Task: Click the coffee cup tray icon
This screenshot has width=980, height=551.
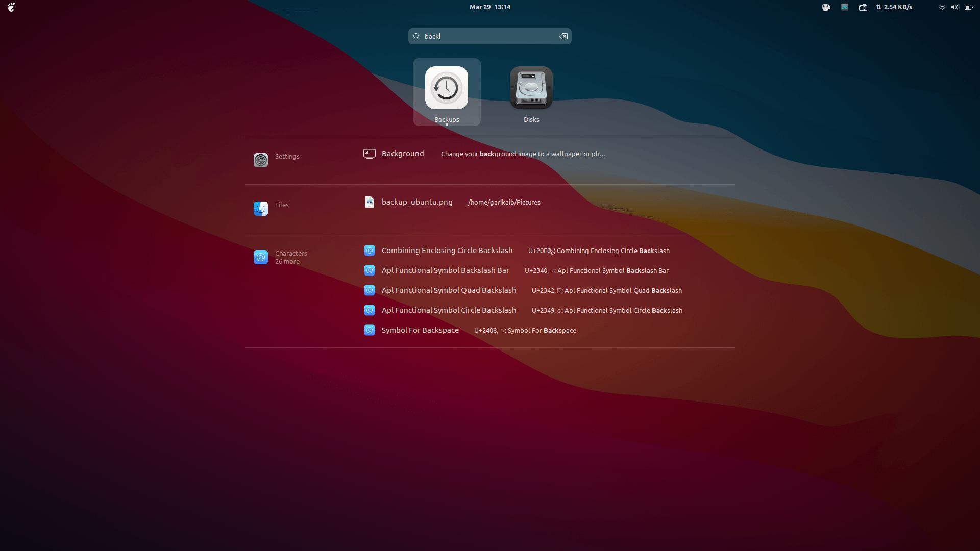Action: (826, 7)
